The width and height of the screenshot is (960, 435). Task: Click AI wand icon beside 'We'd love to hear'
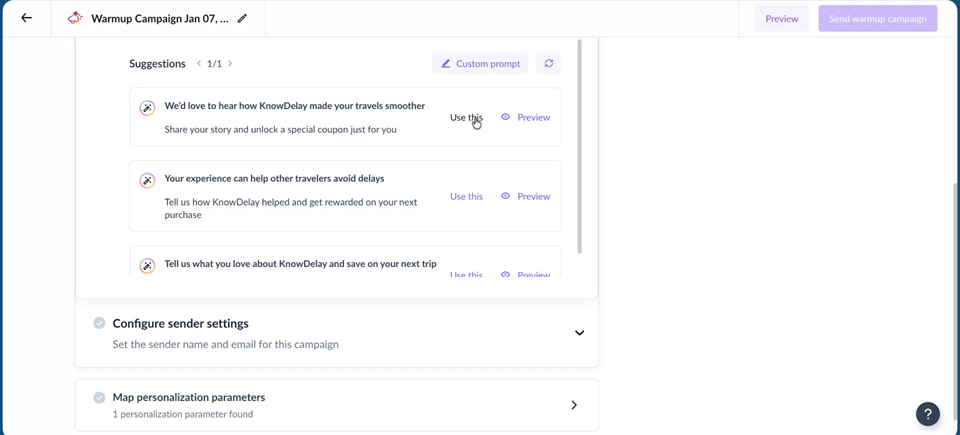point(147,108)
